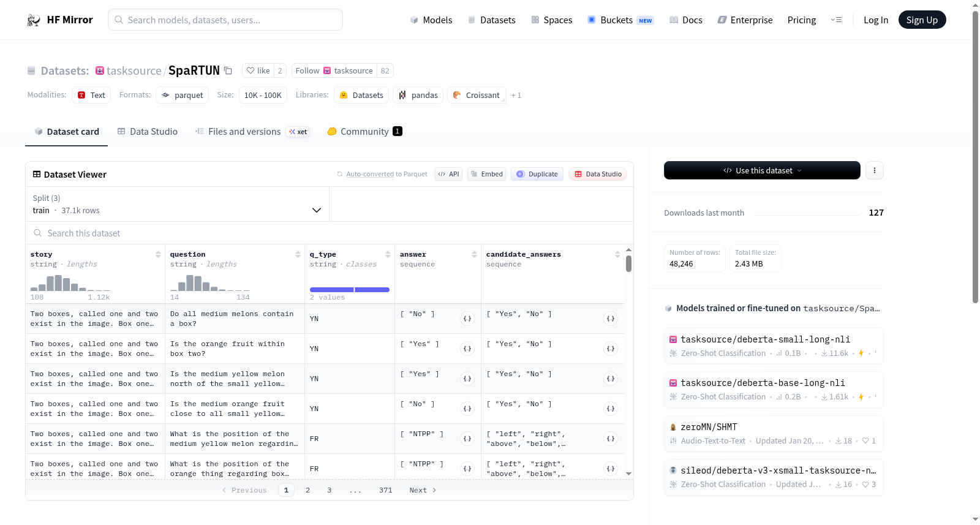Screen dimensions: 980x525
Task: Open the zeroMN/SHMT model card
Action: (x=774, y=434)
